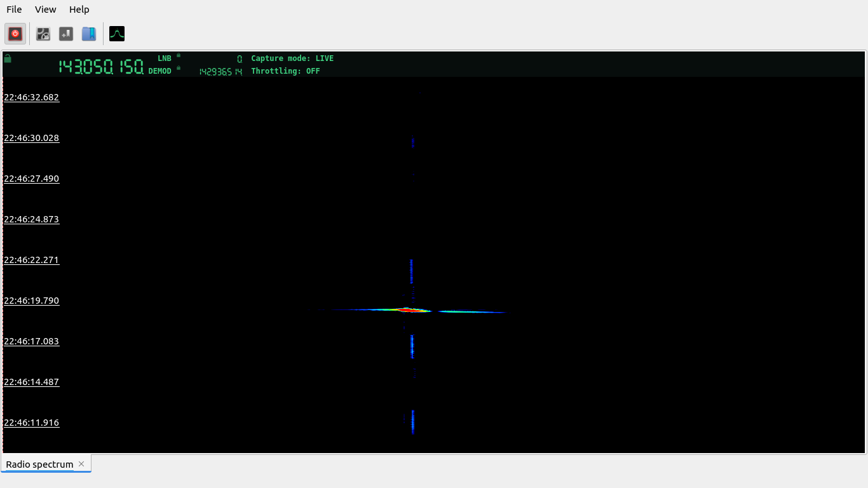This screenshot has height=488, width=868.
Task: Open the File menu
Action: (x=14, y=10)
